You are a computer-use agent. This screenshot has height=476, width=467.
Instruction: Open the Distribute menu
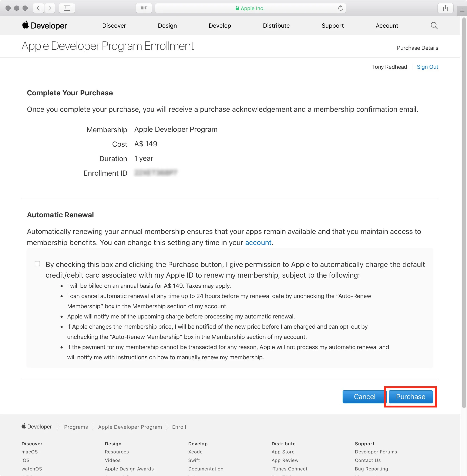click(276, 26)
